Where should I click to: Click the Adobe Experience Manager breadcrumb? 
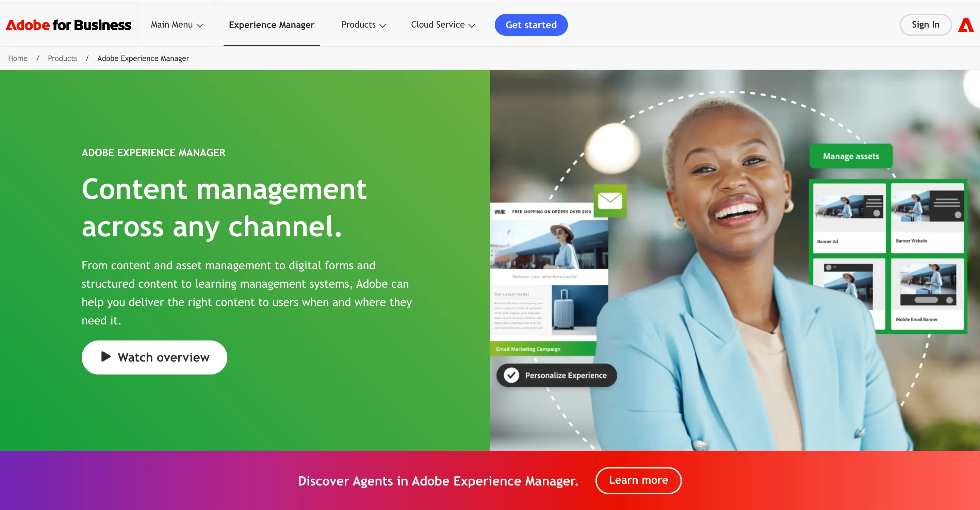143,58
